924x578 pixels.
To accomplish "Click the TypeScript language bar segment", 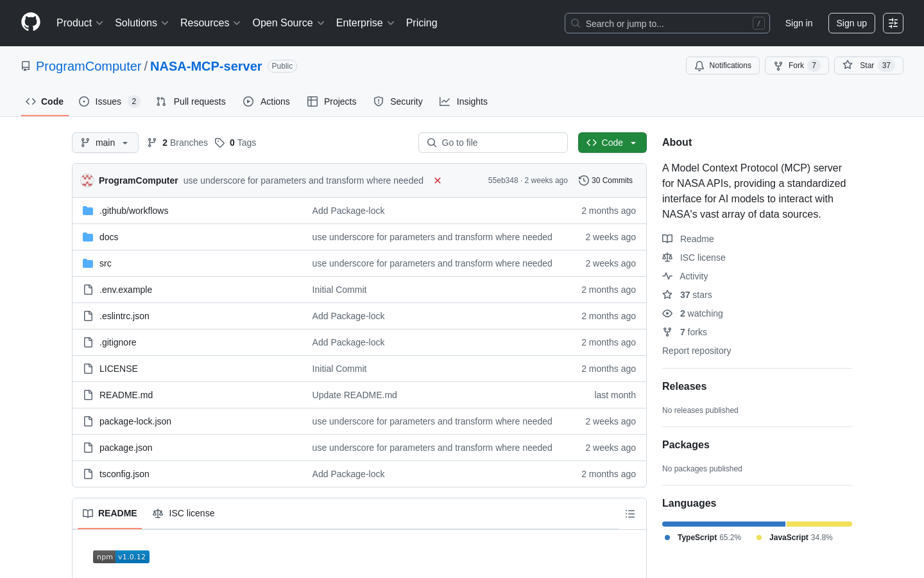I will coord(724,524).
